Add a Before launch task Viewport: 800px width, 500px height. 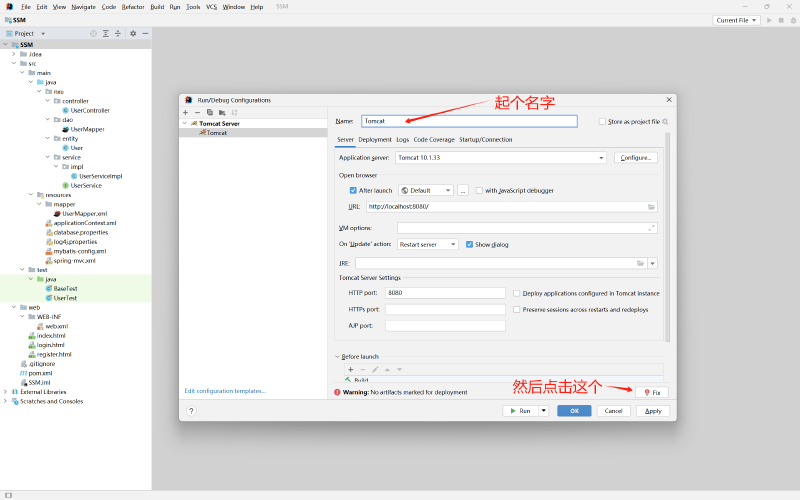tap(351, 369)
